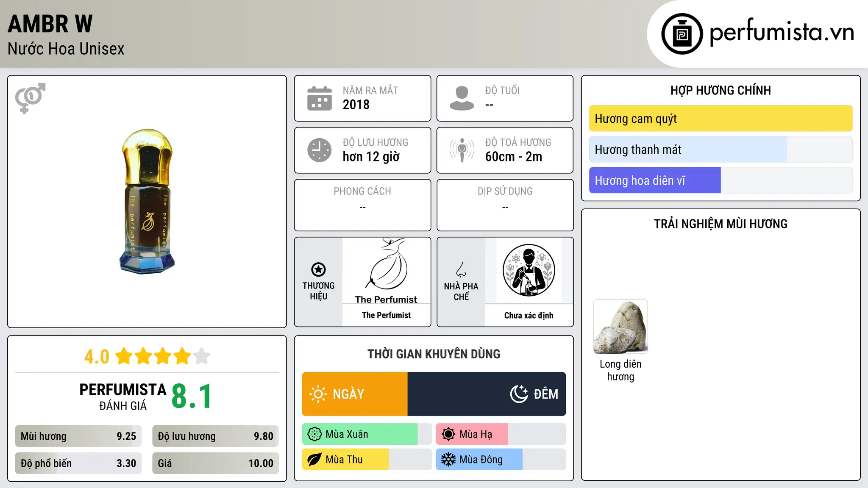This screenshot has height=488, width=868.
Task: Click the Thương hiệu label
Action: pyautogui.click(x=318, y=291)
